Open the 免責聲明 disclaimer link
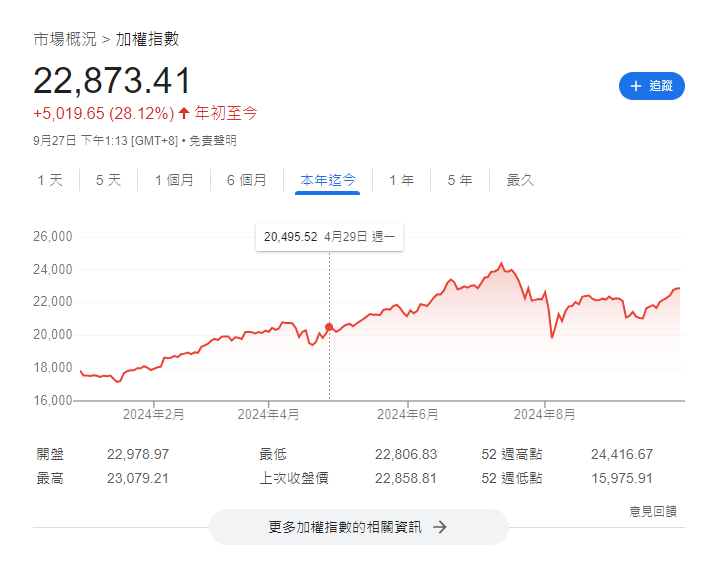This screenshot has height=573, width=721. 213,141
